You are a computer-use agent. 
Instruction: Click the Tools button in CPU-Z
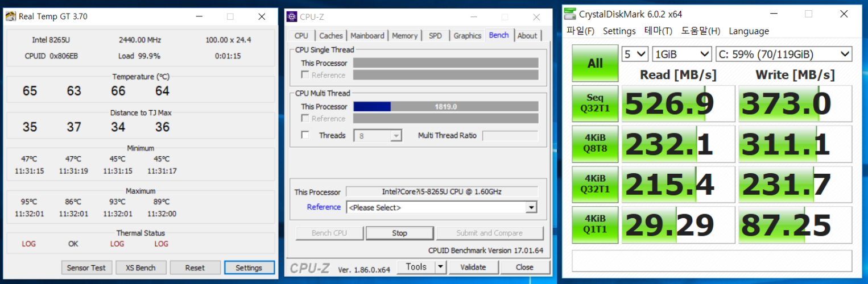tap(416, 267)
